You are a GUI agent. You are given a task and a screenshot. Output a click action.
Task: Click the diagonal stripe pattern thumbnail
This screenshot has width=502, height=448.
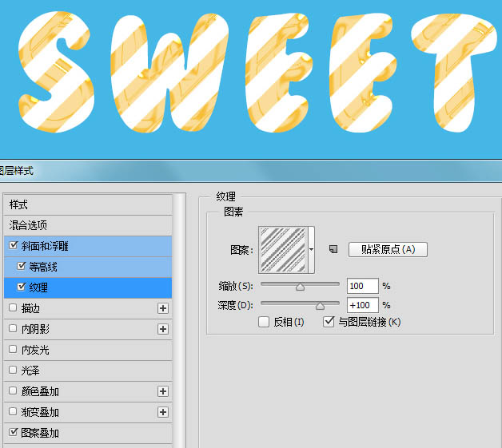coord(283,250)
